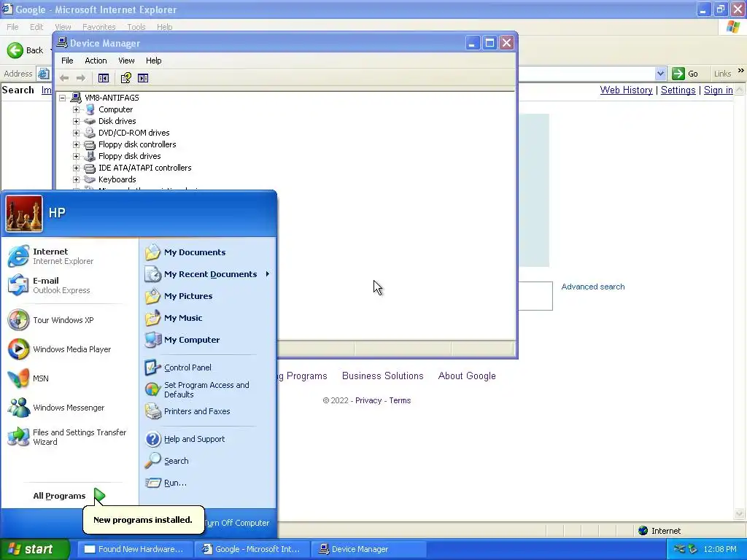Open Device Manager View menu

[x=126, y=61]
